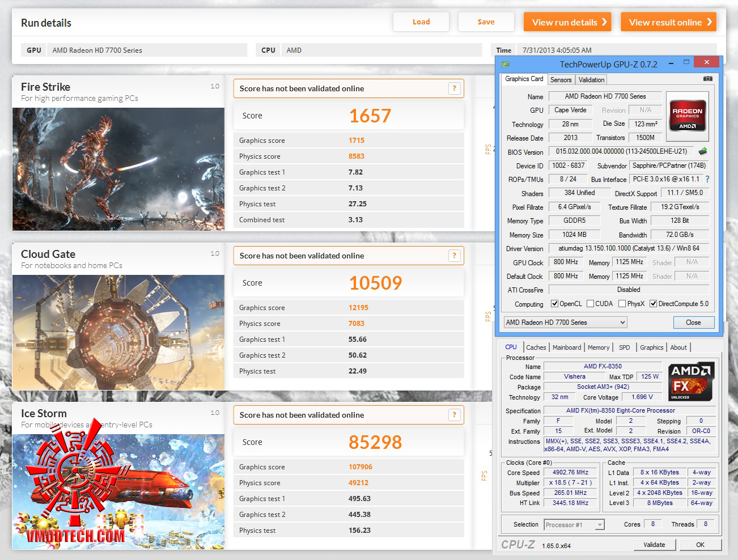
Task: Click the Cloud Gate score 10509
Action: (375, 283)
